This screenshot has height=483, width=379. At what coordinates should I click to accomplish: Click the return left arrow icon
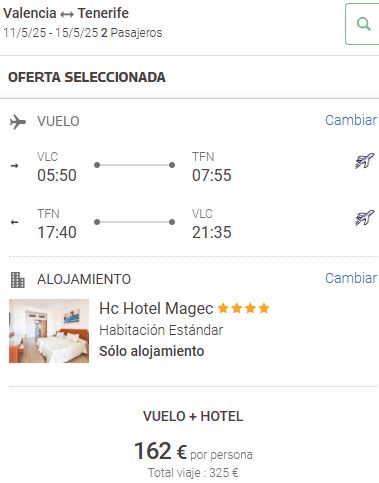point(14,222)
